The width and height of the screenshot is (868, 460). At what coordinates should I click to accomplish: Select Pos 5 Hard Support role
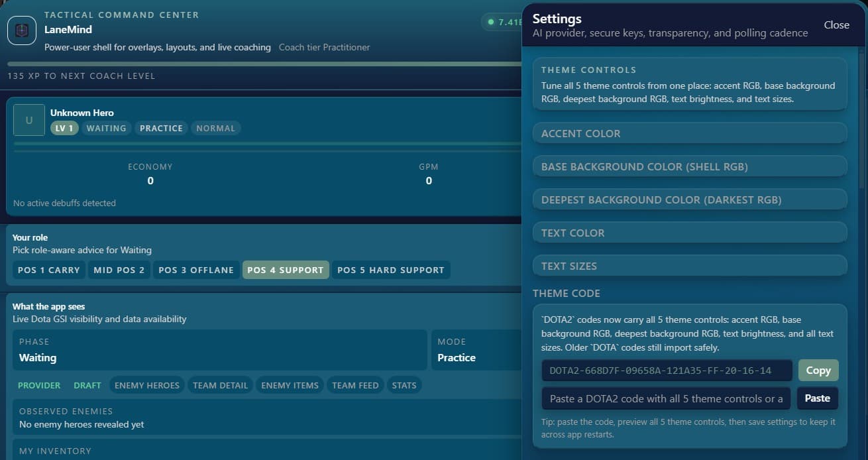tap(391, 270)
